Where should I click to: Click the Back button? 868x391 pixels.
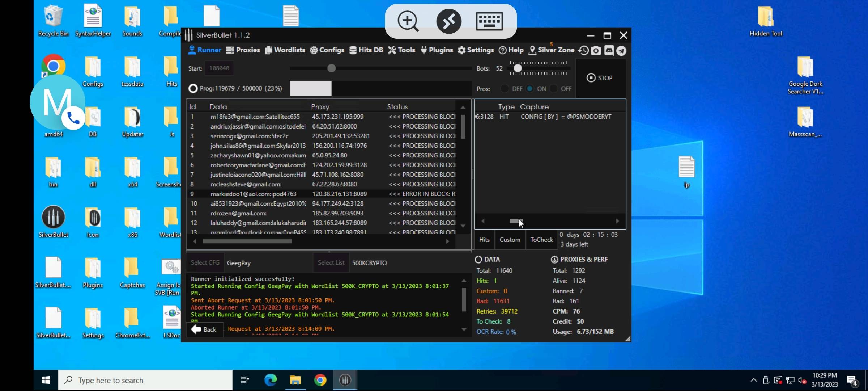coord(204,329)
